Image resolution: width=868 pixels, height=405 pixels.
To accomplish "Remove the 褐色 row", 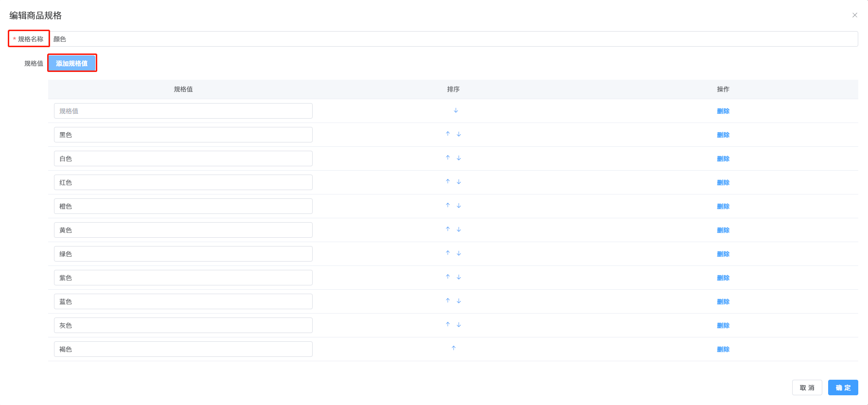I will [x=723, y=349].
